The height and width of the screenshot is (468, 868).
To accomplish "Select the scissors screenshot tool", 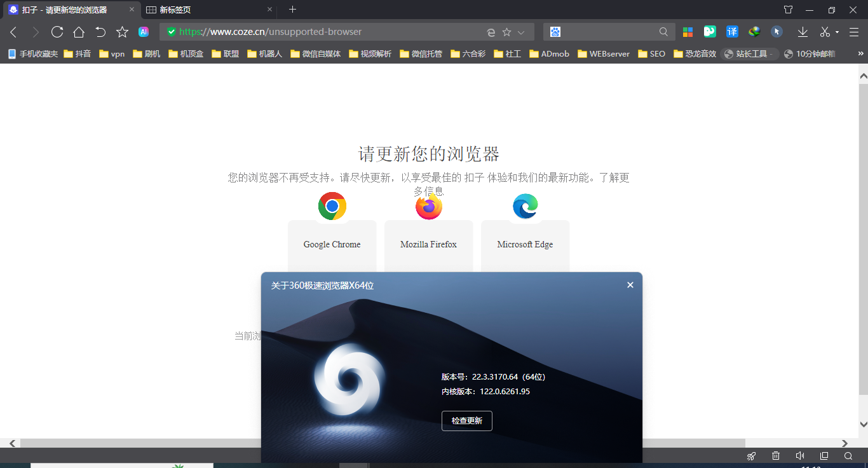I will [x=825, y=31].
